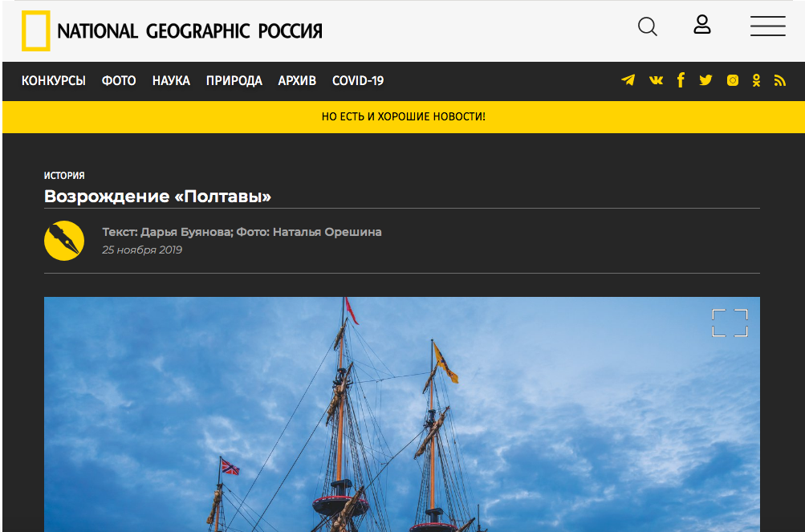Open the ИСТОРИЯ category link
The height and width of the screenshot is (532, 805).
(x=63, y=175)
